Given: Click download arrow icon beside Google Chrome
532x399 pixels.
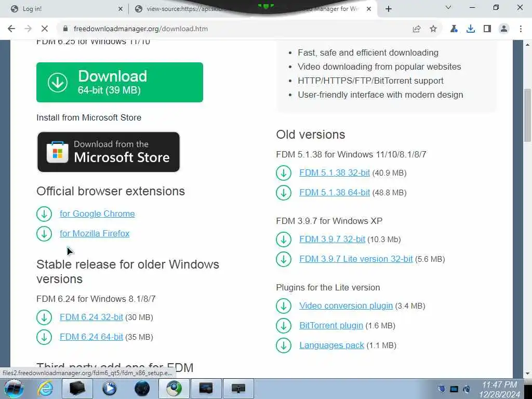Looking at the screenshot, I should click(x=44, y=214).
